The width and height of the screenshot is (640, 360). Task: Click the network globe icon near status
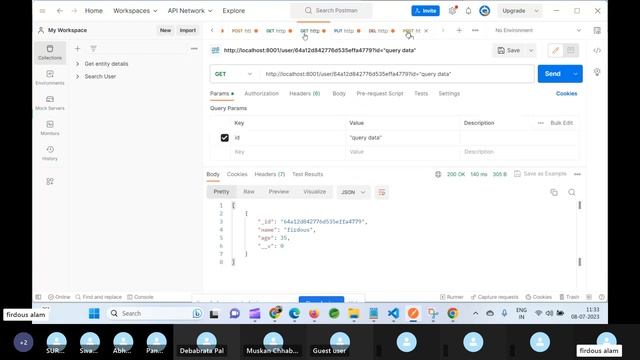tap(438, 174)
